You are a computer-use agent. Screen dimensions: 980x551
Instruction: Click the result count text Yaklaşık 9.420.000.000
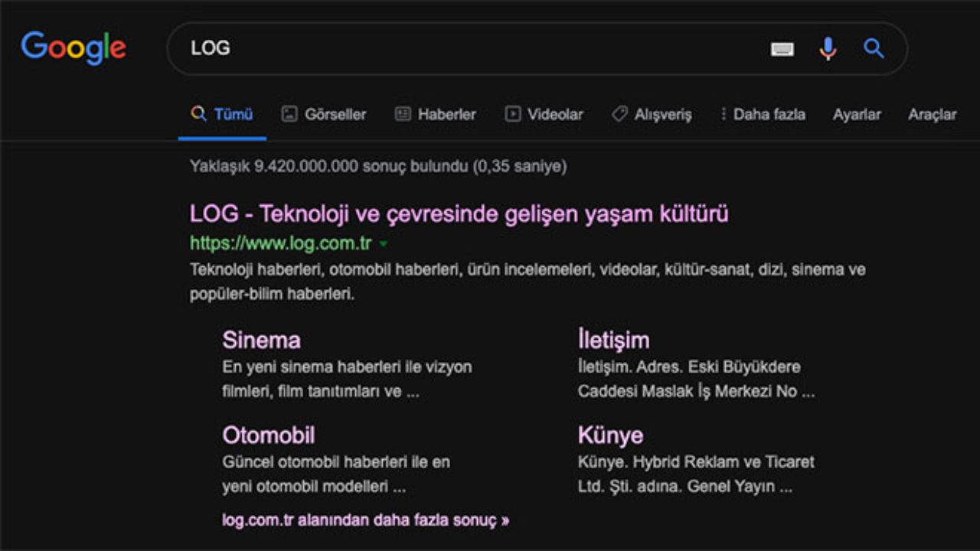(378, 166)
